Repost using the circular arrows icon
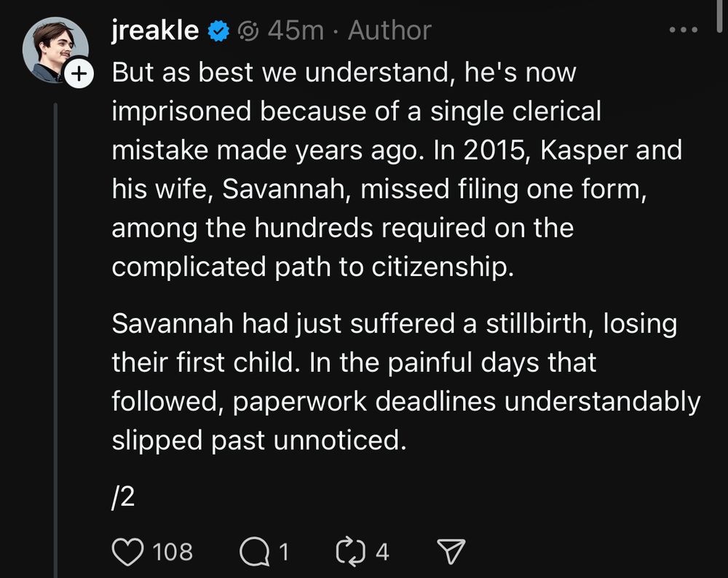The image size is (728, 578). 349,552
